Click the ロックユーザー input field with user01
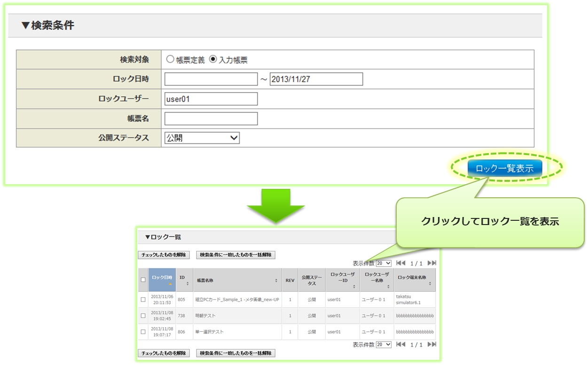The image size is (588, 365). [x=211, y=99]
